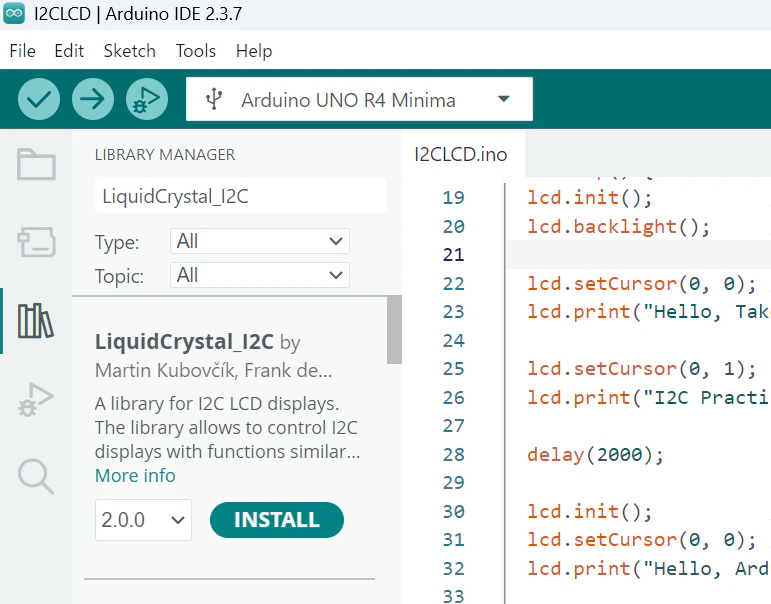Click the USB icon in the board selector
This screenshot has width=771, height=604.
click(214, 99)
